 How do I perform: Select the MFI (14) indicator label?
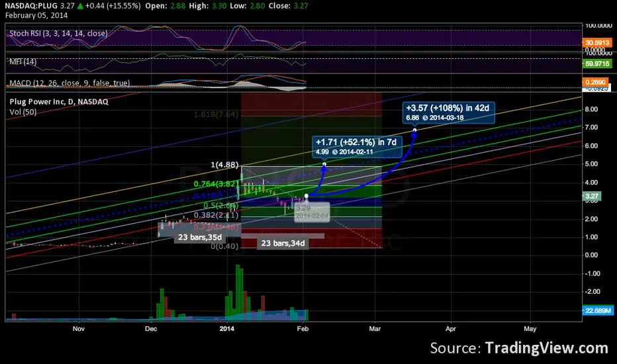point(23,62)
